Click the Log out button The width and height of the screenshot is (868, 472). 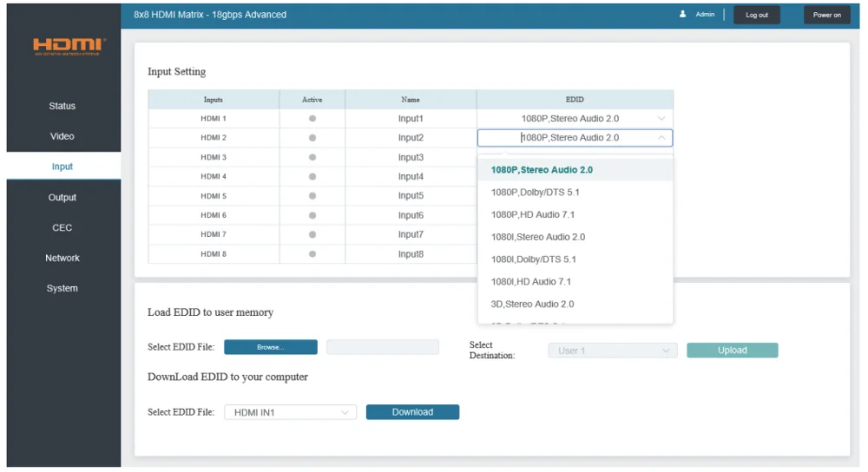[756, 15]
